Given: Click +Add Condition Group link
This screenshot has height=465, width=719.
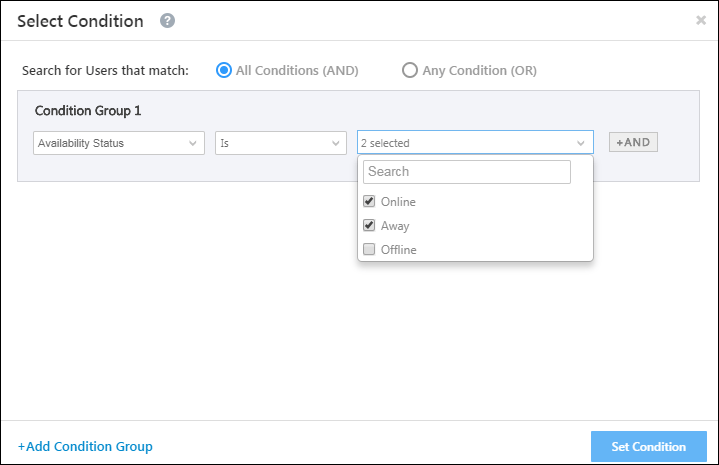Looking at the screenshot, I should point(85,446).
